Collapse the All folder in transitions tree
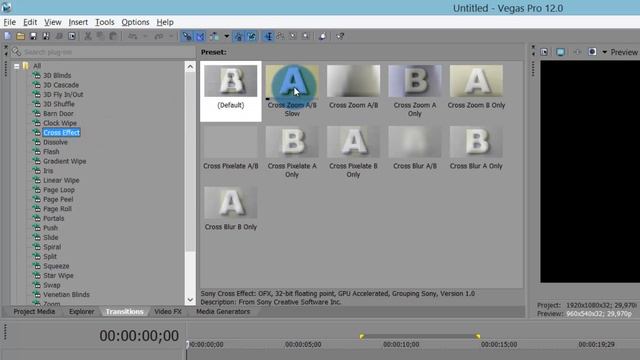640x360 pixels. 17,66
